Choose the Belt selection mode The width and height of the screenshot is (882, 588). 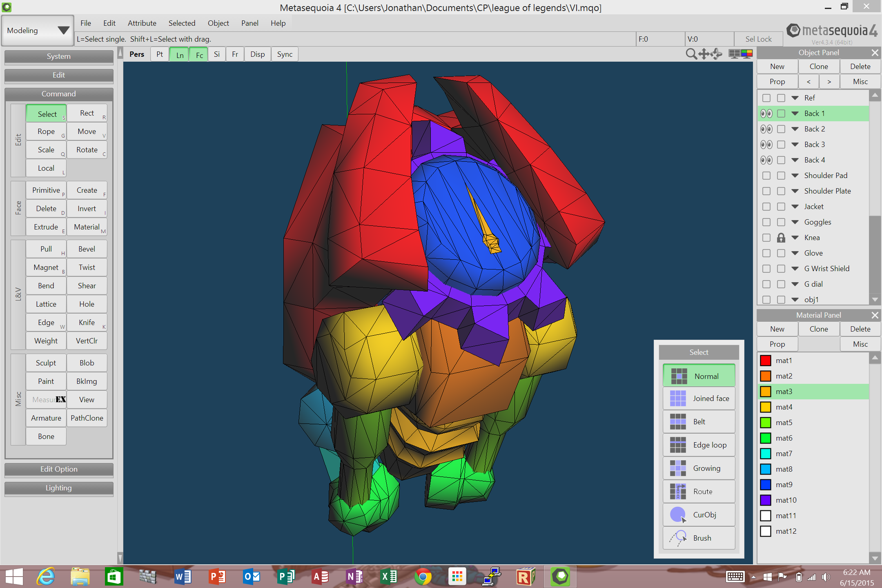[699, 422]
